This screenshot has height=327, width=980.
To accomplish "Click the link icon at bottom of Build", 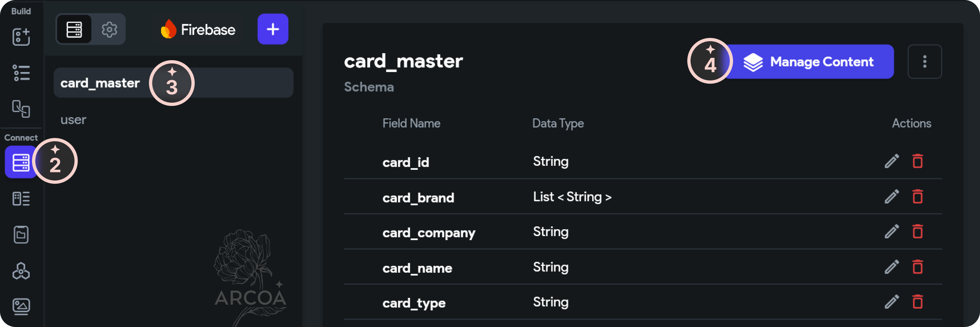I will pos(22,109).
